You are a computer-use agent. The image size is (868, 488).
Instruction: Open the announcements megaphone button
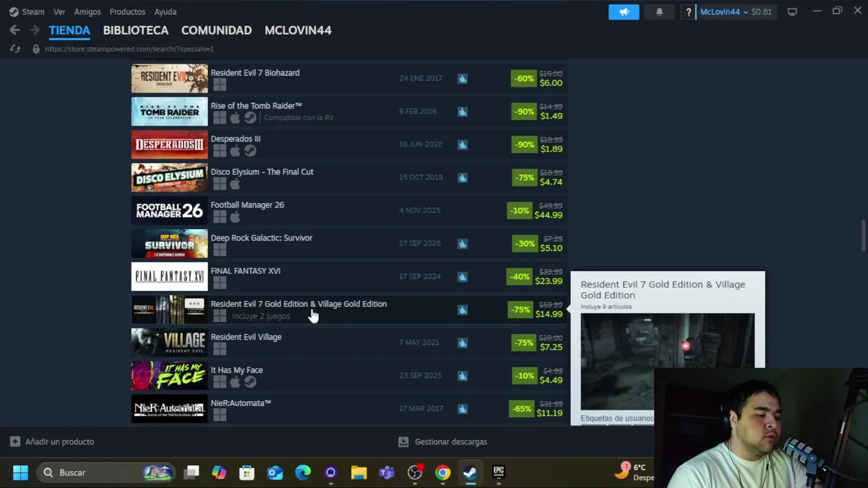click(x=624, y=12)
